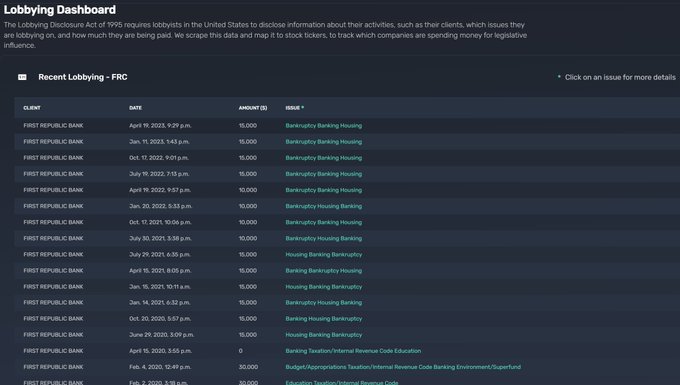This screenshot has width=680, height=385.
Task: Select the 'Recent Lobbying - FRC' heading
Action: point(83,77)
